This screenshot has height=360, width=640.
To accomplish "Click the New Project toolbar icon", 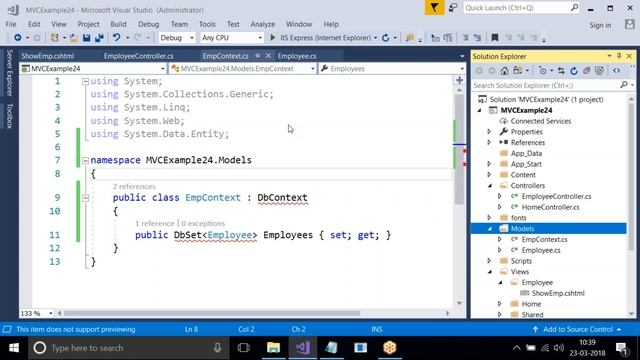I will coord(54,38).
